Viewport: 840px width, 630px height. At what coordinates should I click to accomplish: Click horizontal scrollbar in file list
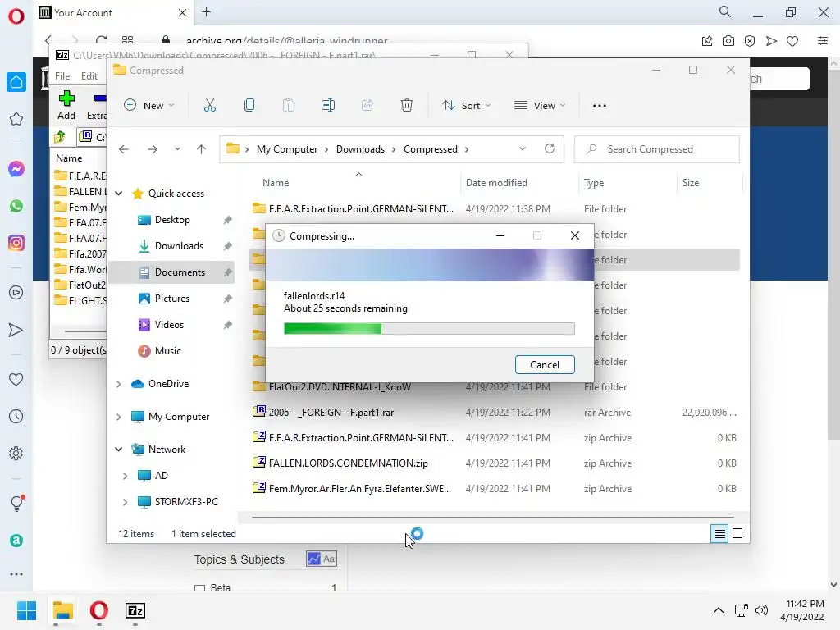pyautogui.click(x=492, y=518)
